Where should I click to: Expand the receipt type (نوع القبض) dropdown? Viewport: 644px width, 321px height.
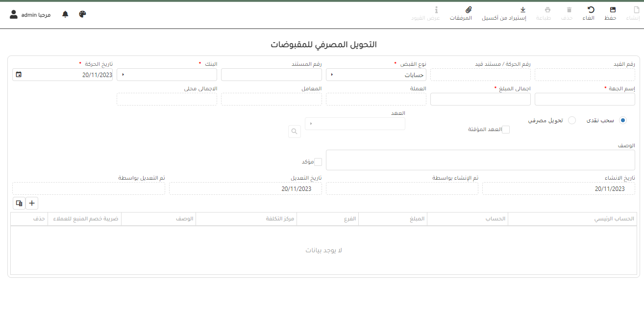tap(376, 75)
